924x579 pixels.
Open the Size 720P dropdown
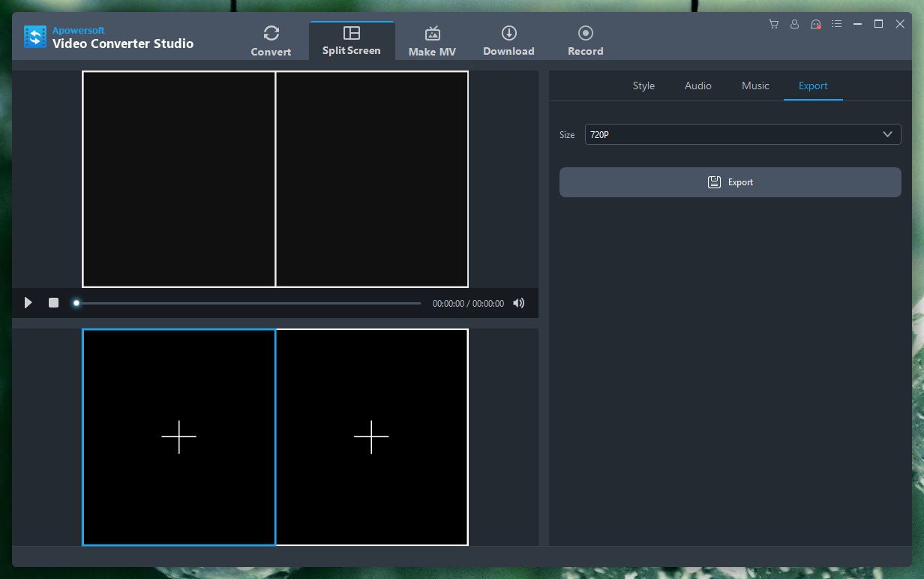742,134
